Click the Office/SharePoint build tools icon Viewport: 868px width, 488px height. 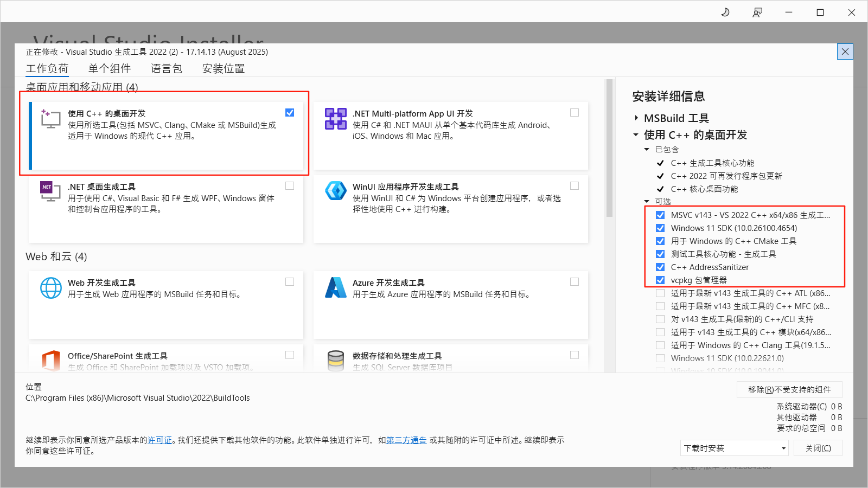click(50, 361)
